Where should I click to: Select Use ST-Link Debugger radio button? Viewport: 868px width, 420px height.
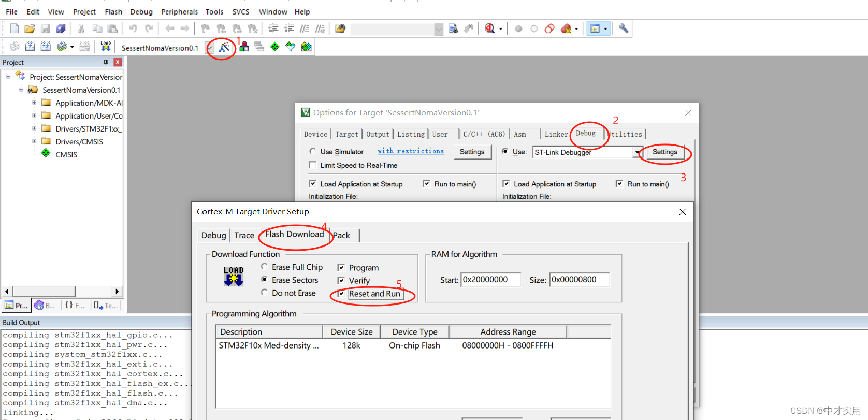pos(505,151)
